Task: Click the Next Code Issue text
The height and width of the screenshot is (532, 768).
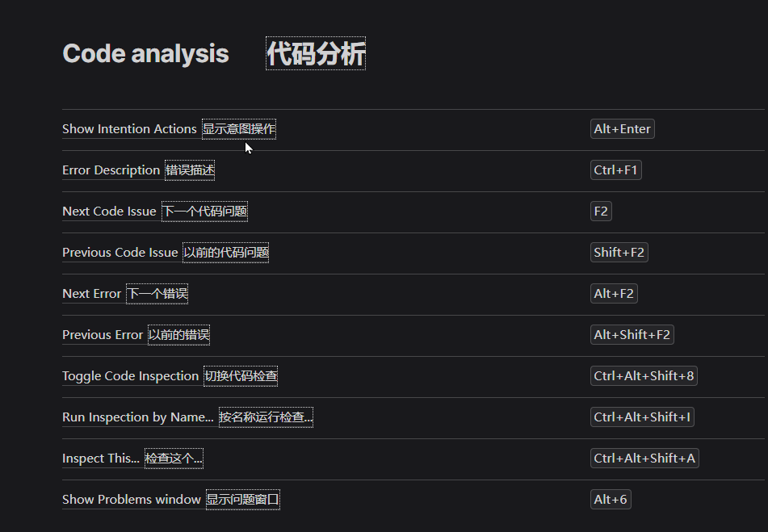Action: point(109,212)
